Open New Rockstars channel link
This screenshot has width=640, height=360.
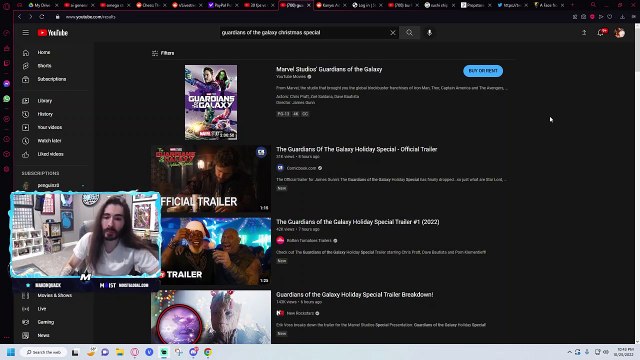[x=300, y=313]
